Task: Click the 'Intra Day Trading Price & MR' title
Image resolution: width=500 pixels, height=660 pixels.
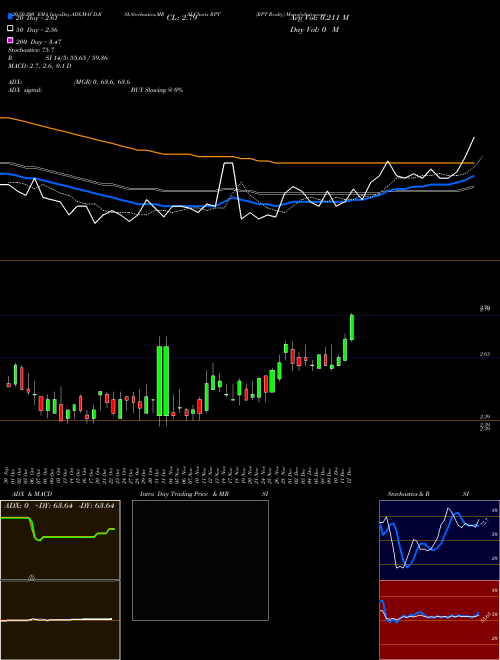Action: click(x=184, y=494)
